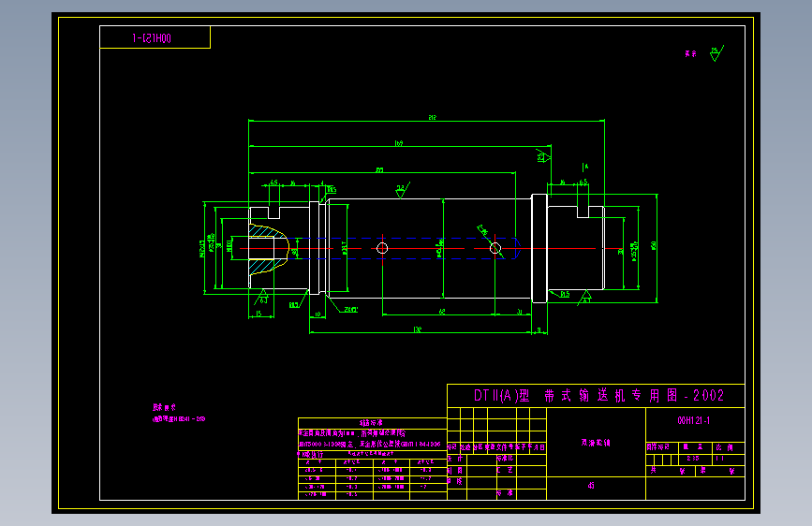Click the part name cell in the title block's center

click(x=596, y=442)
